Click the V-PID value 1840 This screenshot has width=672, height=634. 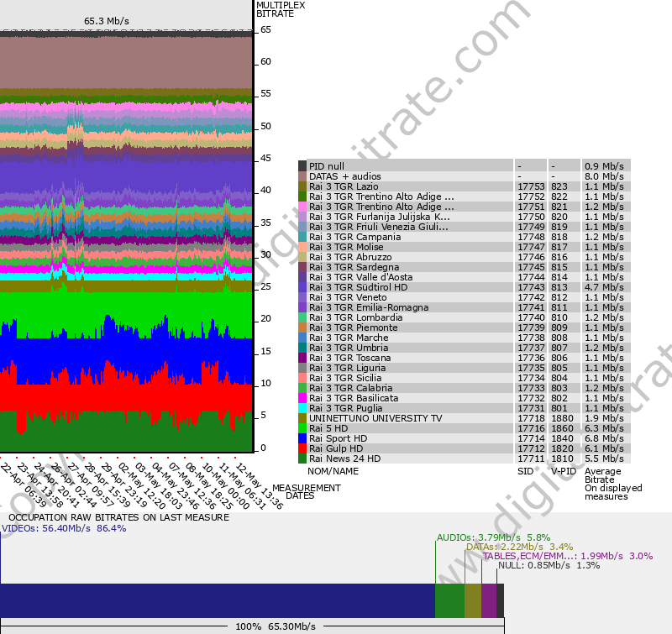[x=562, y=438]
